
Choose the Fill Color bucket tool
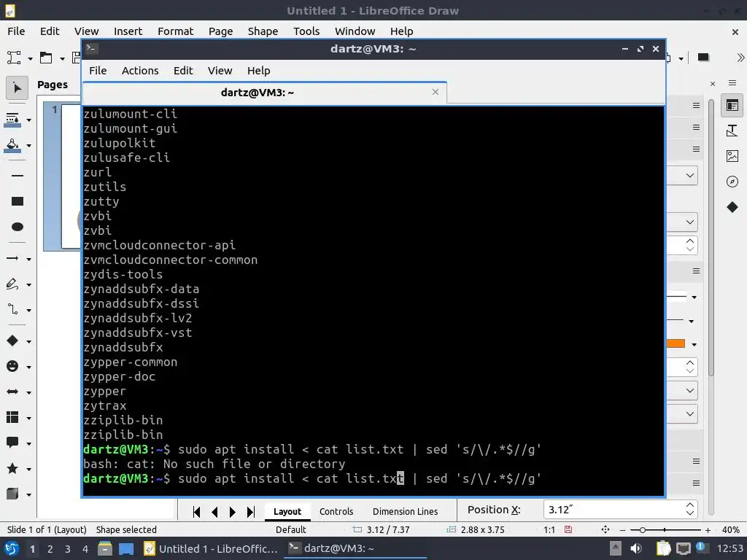[x=12, y=145]
